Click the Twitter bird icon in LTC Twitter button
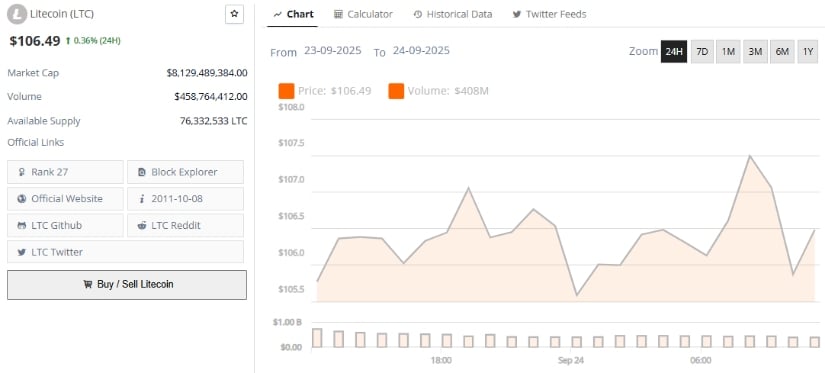 pyautogui.click(x=22, y=252)
